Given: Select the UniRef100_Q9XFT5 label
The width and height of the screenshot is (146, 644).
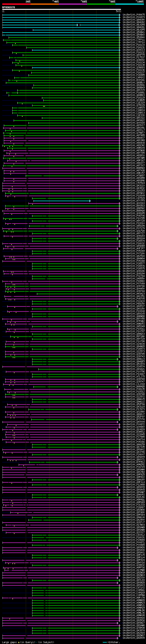Looking at the screenshot, I should coord(134,55).
